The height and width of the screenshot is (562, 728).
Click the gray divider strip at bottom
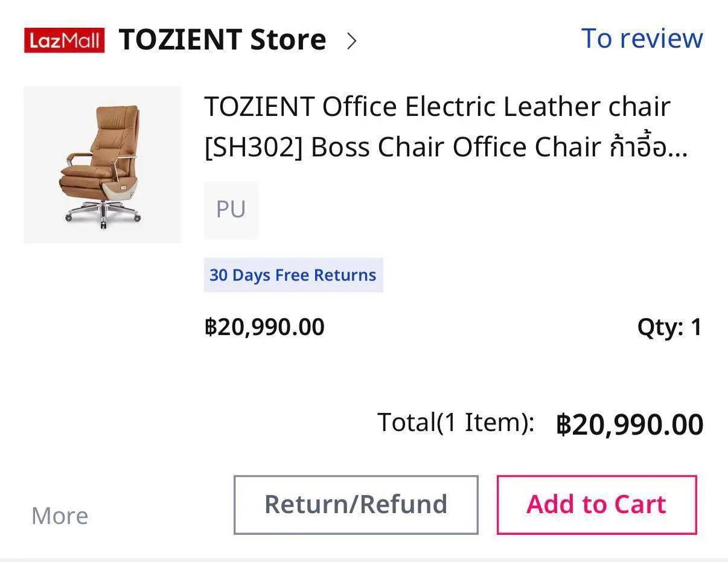(x=364, y=560)
